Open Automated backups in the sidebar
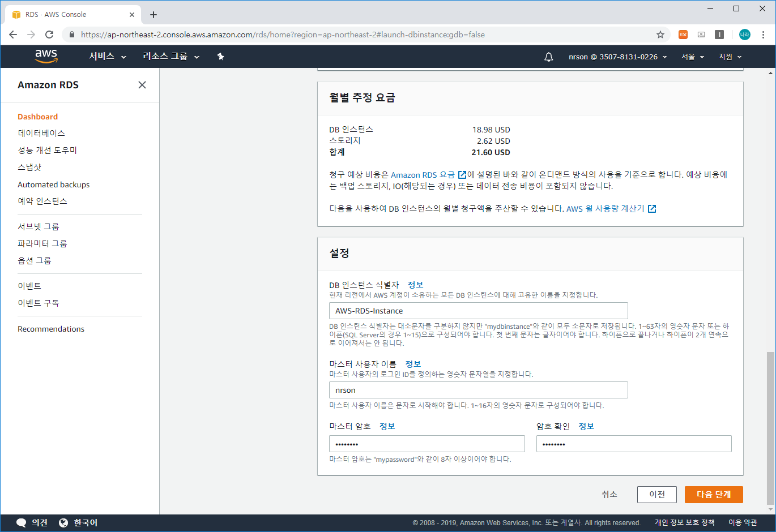This screenshot has height=532, width=776. point(53,185)
